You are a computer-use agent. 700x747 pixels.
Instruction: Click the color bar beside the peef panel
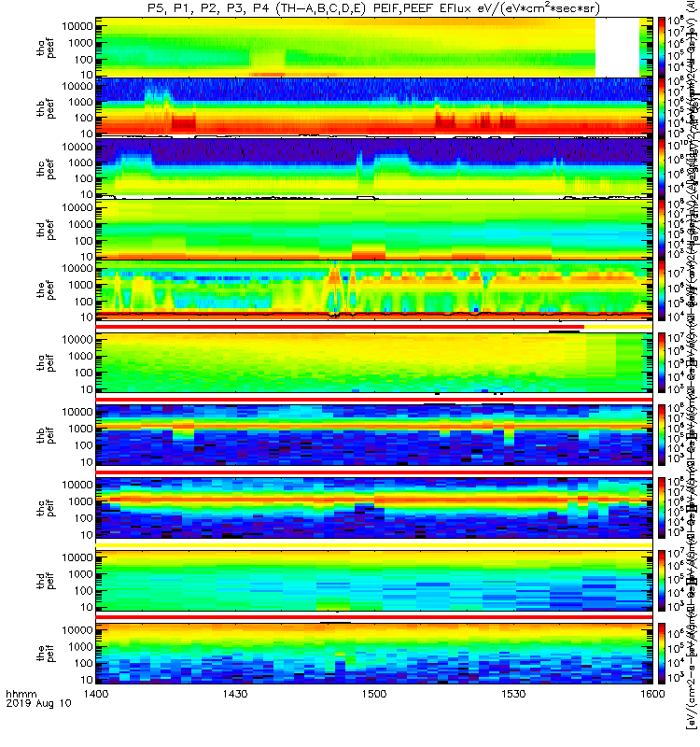coord(662,290)
